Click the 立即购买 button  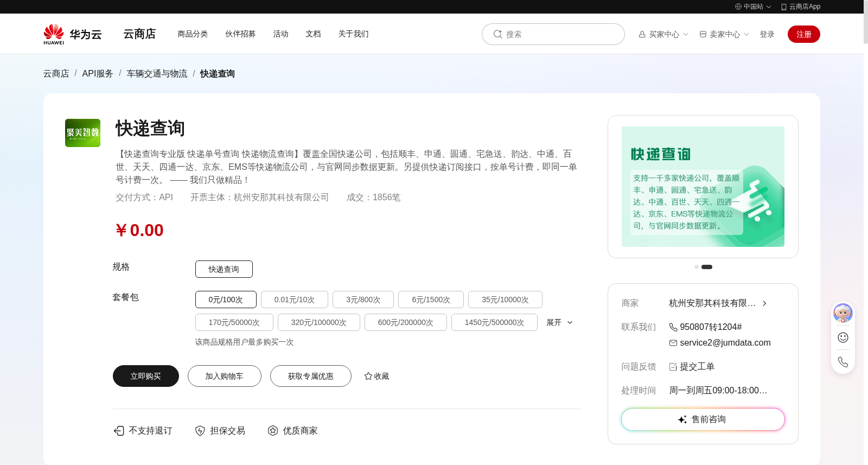click(146, 376)
